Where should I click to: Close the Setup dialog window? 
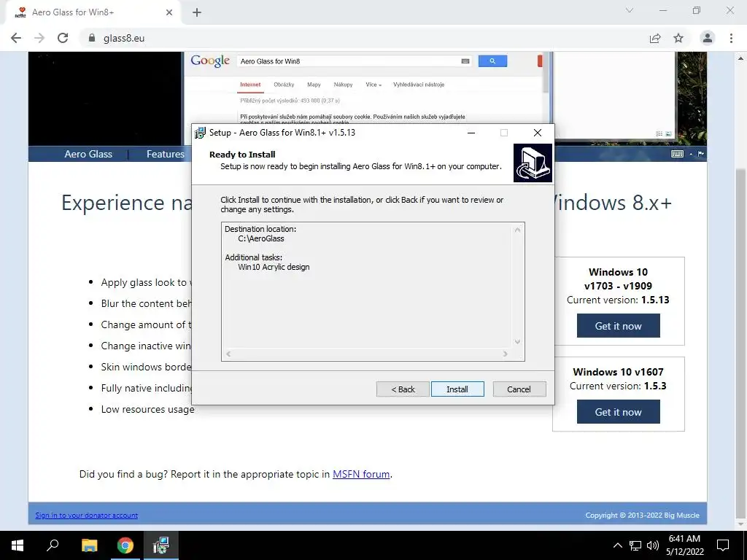[538, 133]
